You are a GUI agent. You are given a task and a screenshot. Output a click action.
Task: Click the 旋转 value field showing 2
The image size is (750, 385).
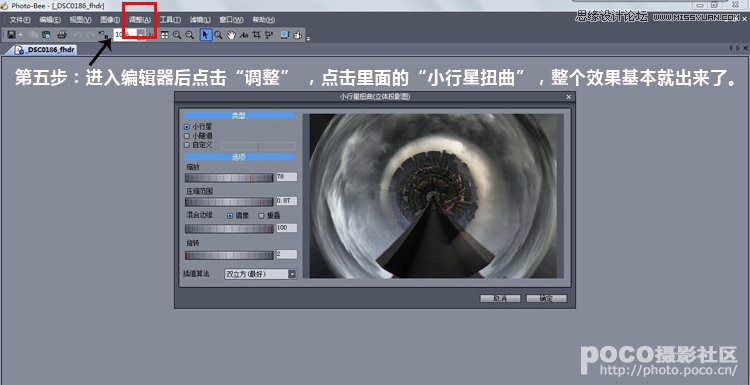pos(287,254)
